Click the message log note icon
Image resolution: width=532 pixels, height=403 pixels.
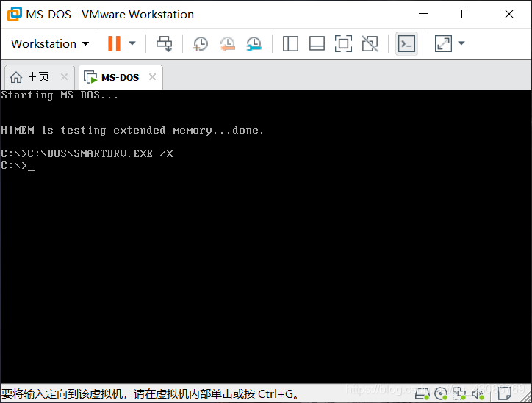tap(505, 393)
